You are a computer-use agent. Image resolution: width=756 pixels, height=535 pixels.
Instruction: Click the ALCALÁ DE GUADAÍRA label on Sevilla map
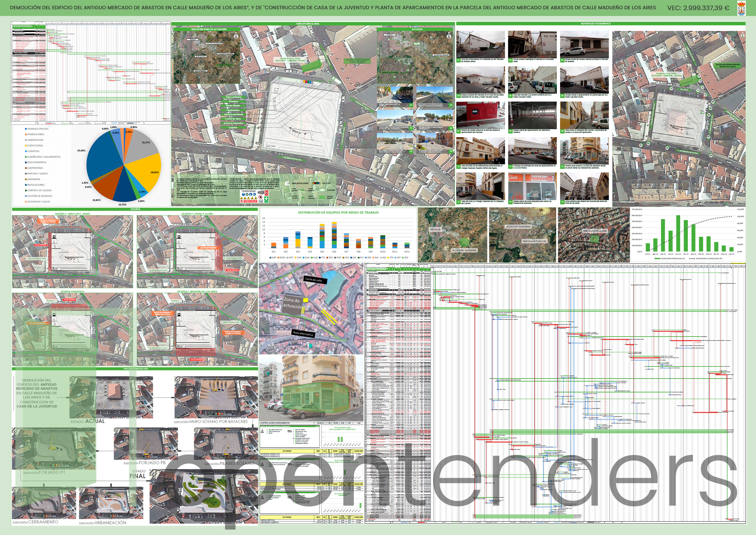pos(464,250)
